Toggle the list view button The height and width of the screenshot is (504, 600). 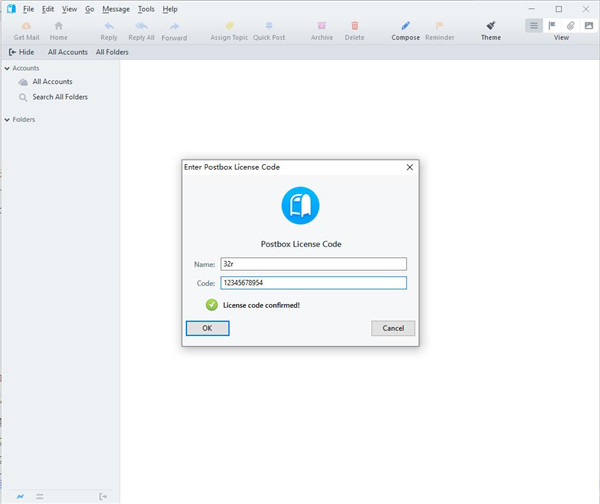(534, 25)
